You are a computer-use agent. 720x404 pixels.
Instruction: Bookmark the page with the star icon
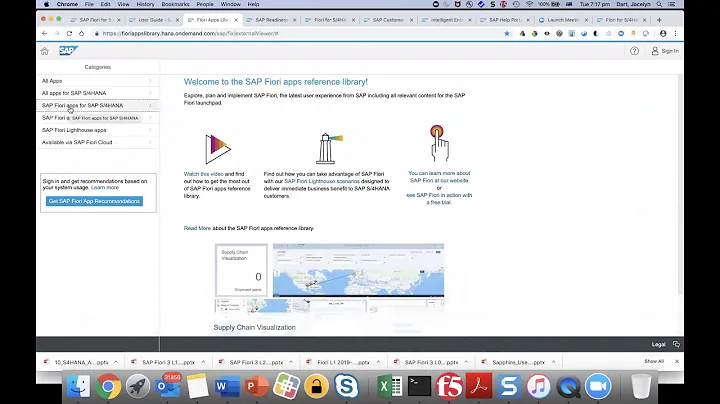coord(507,34)
